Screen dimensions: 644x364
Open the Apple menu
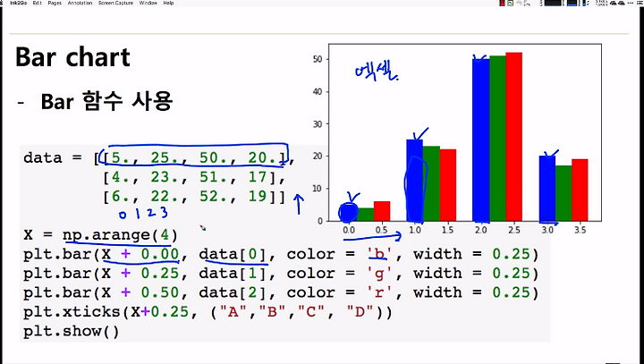click(x=1, y=3)
